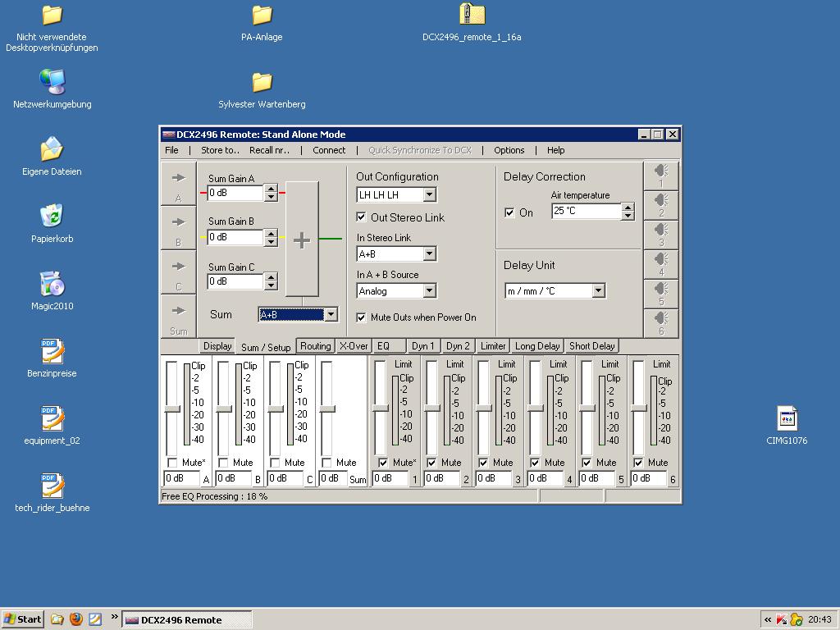Viewport: 840px width, 630px height.
Task: Click DCX2496 Remote taskbar button
Action: tap(186, 620)
